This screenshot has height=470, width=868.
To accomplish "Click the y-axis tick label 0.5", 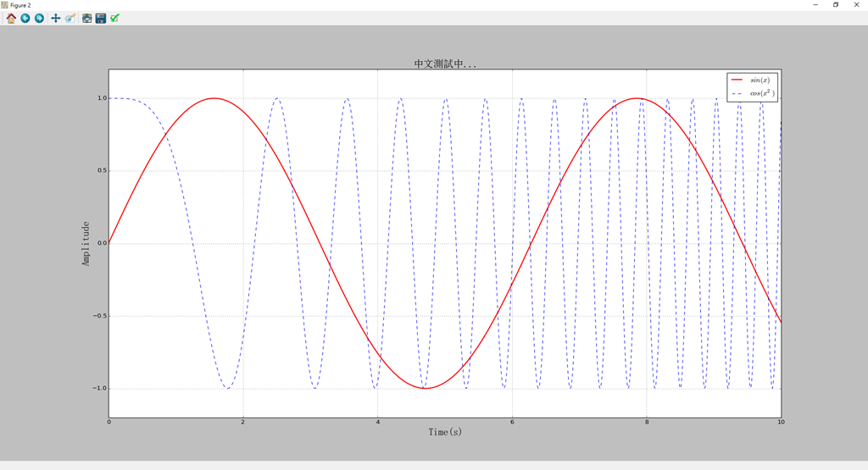I will pos(103,171).
